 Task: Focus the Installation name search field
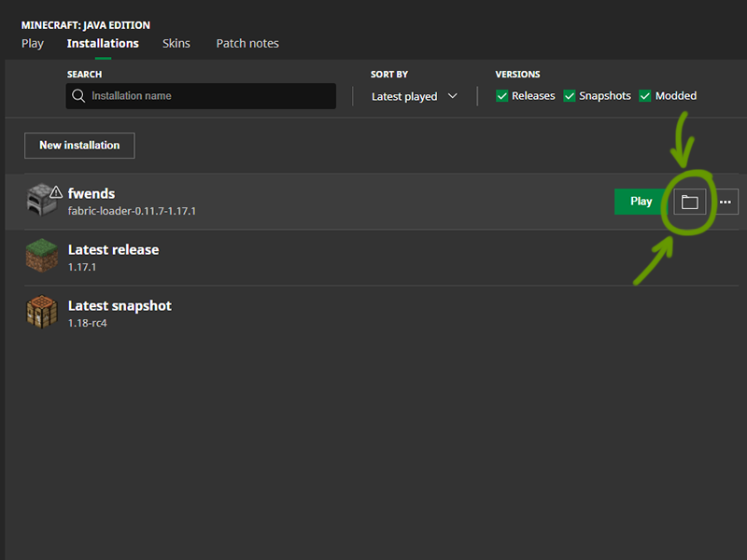click(210, 96)
